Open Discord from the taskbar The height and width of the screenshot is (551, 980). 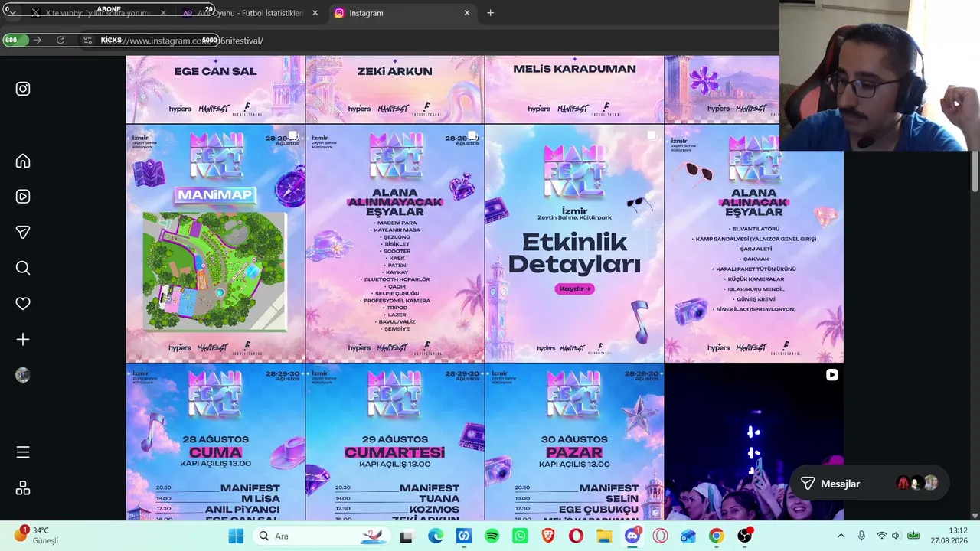(x=632, y=536)
